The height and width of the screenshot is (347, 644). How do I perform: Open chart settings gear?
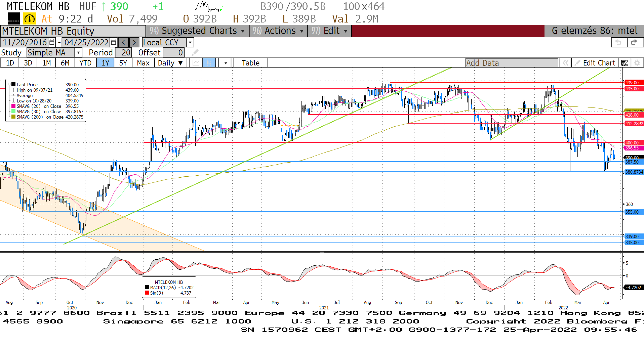coord(637,63)
